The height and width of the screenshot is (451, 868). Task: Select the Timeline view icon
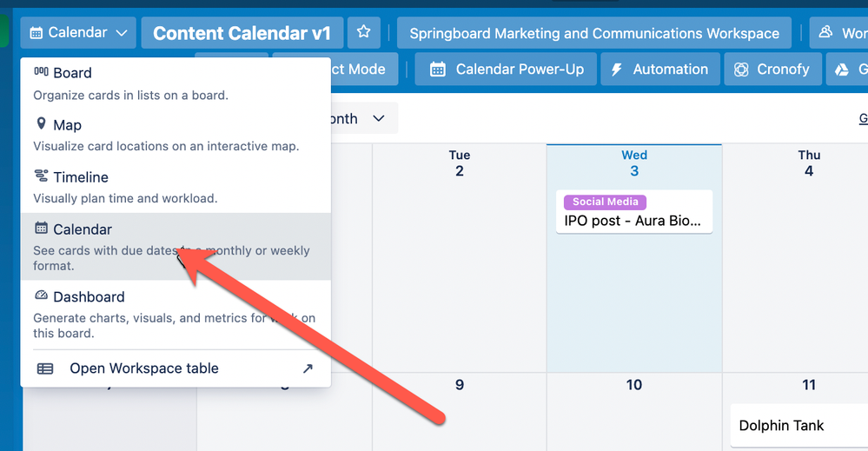click(41, 176)
